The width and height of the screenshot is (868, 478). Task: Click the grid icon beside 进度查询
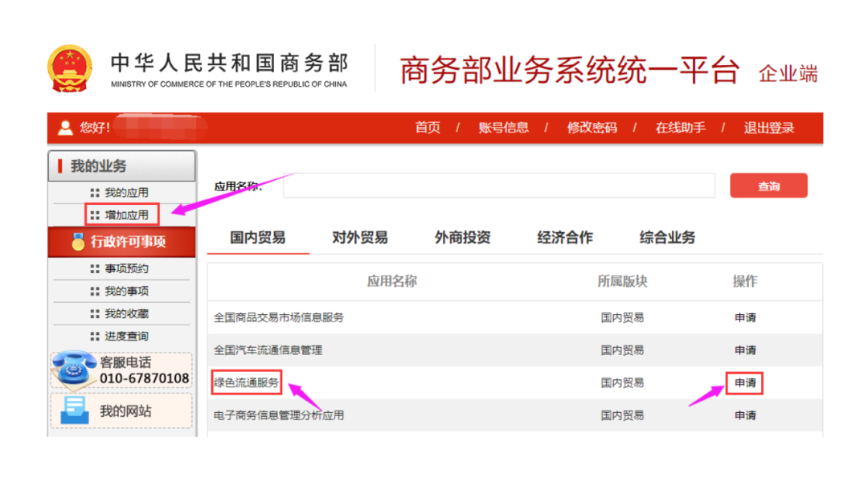95,337
